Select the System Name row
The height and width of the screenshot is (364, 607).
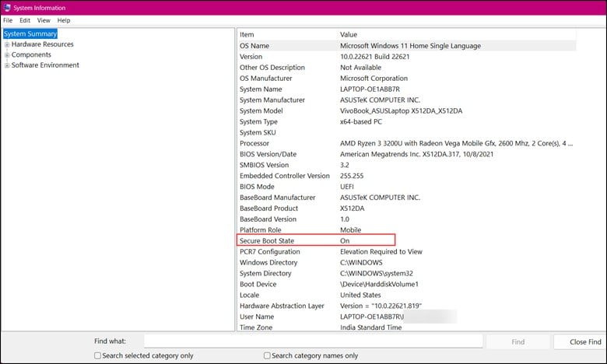pyautogui.click(x=406, y=89)
